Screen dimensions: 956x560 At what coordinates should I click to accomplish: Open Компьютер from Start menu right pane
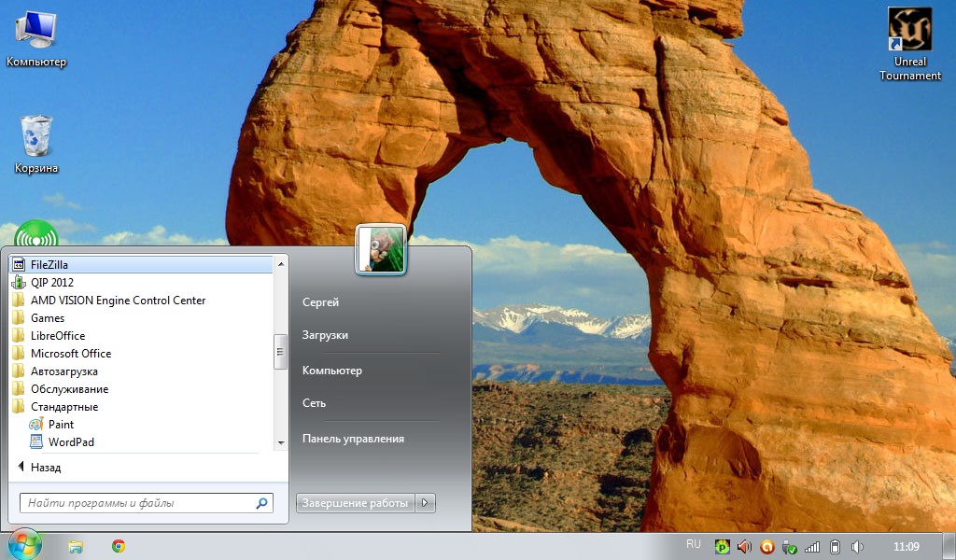point(332,371)
